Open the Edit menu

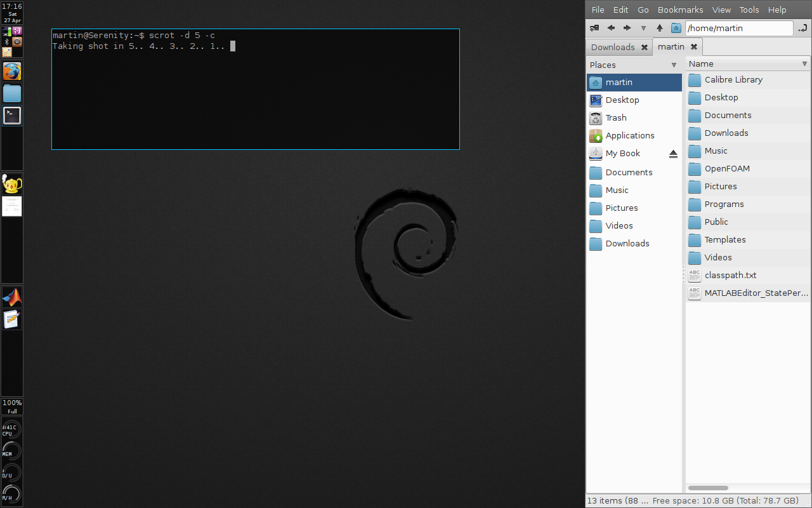pos(620,10)
